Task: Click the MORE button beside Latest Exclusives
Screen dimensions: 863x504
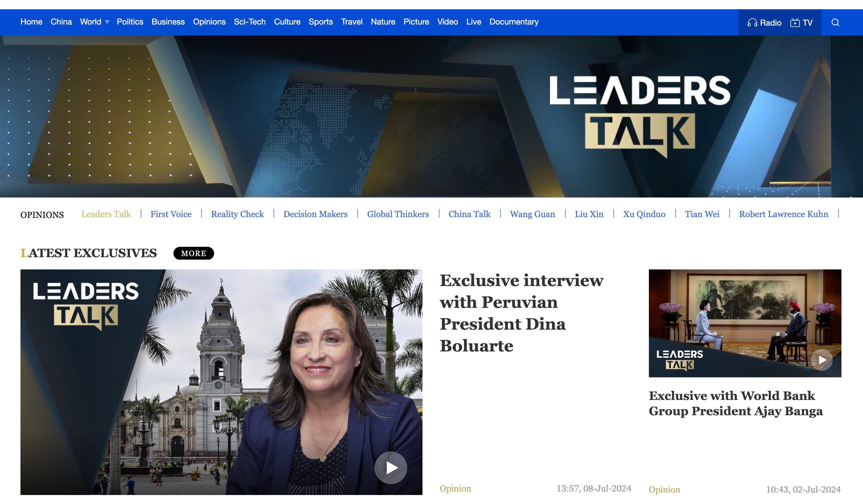Action: pyautogui.click(x=193, y=253)
